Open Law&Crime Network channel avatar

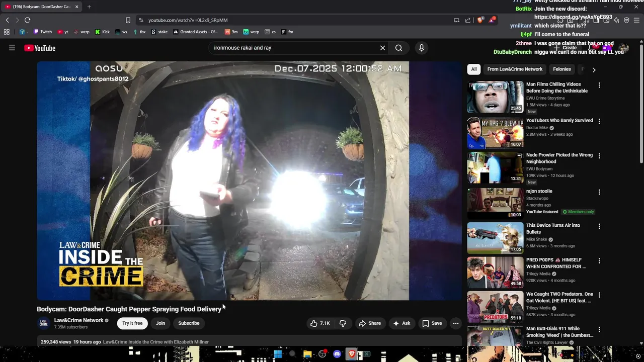pyautogui.click(x=44, y=323)
